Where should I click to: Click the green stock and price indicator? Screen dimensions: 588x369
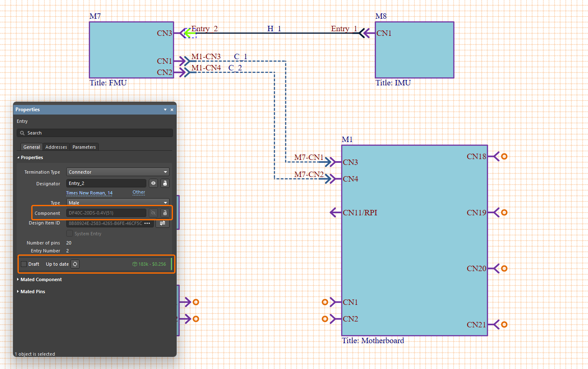(149, 264)
